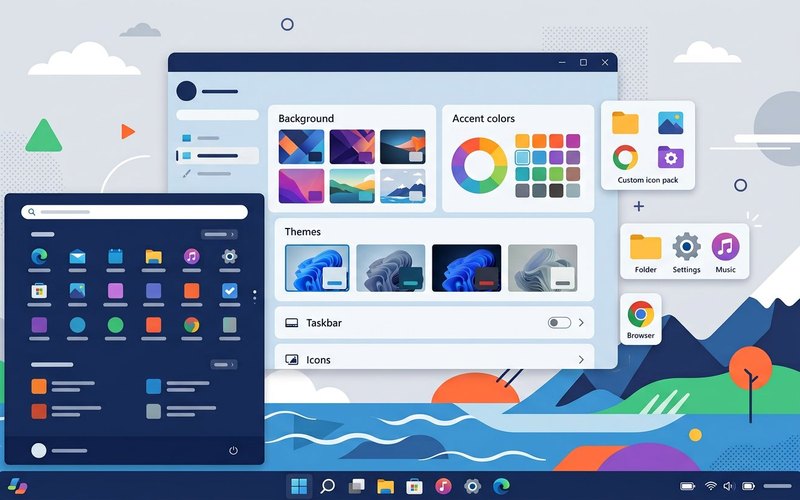Click the Music icon labeled in desktop widget
The width and height of the screenshot is (800, 500).
click(x=725, y=246)
